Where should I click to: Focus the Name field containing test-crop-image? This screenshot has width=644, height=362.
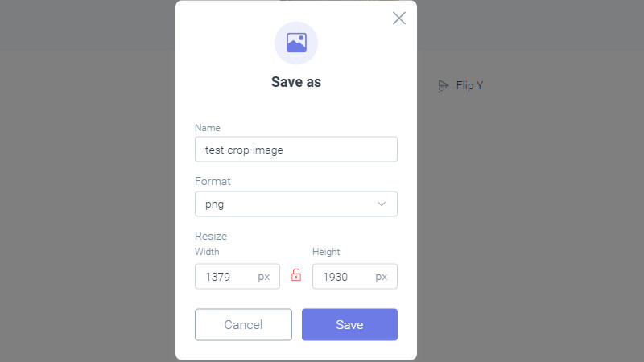[x=296, y=150]
